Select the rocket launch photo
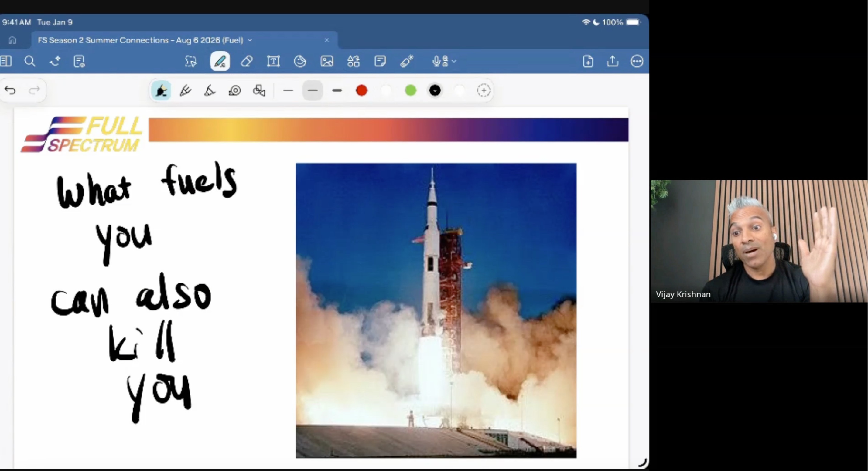Screen dimensions: 868x471 pyautogui.click(x=436, y=310)
